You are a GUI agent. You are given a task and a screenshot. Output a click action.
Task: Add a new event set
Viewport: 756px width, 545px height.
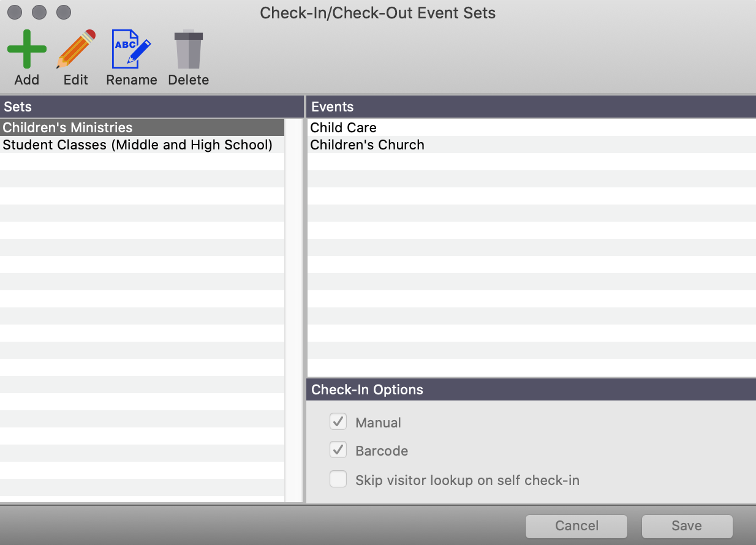pyautogui.click(x=27, y=57)
